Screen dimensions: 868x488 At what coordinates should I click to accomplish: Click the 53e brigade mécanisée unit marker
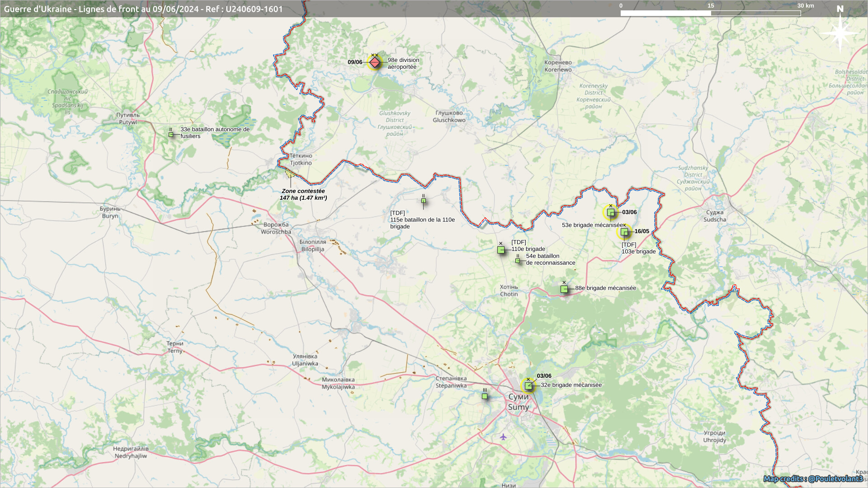(610, 212)
